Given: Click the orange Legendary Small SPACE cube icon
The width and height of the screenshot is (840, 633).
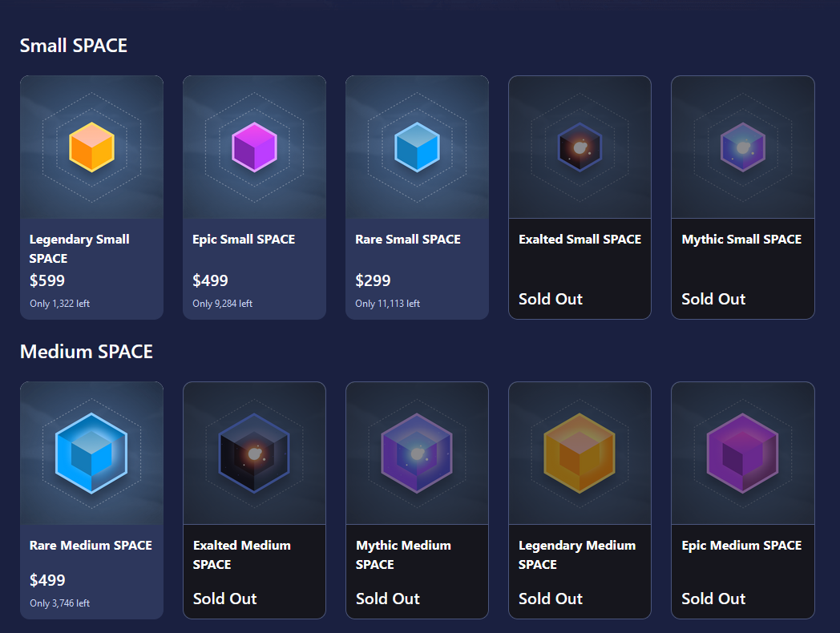Looking at the screenshot, I should (x=91, y=147).
